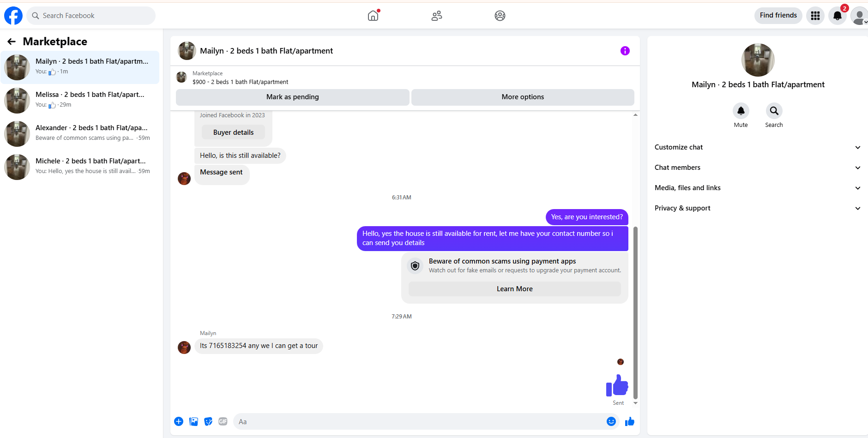This screenshot has width=868, height=438.
Task: Open the account profile avatar menu
Action: [x=859, y=16]
